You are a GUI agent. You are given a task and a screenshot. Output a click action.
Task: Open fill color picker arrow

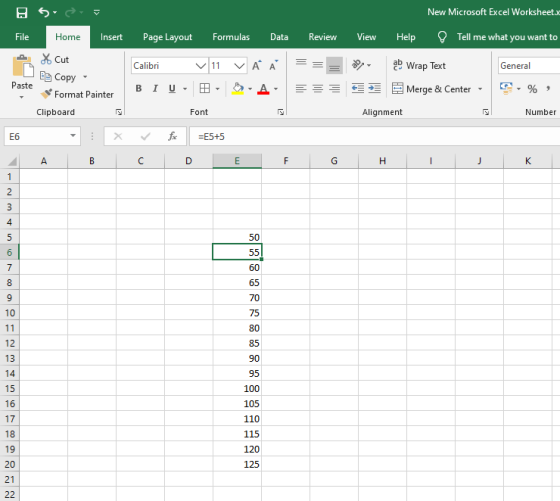pyautogui.click(x=250, y=89)
